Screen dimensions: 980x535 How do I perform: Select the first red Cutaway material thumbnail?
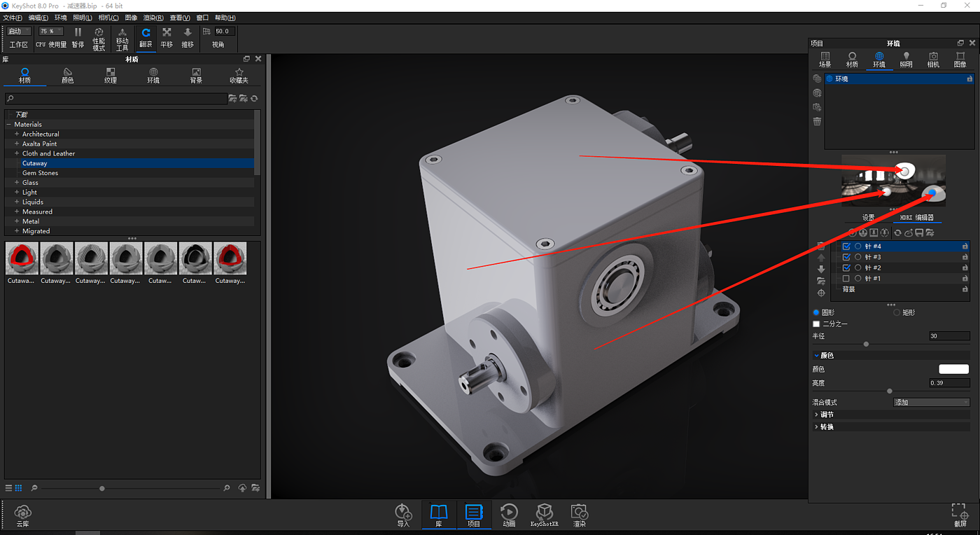click(22, 259)
